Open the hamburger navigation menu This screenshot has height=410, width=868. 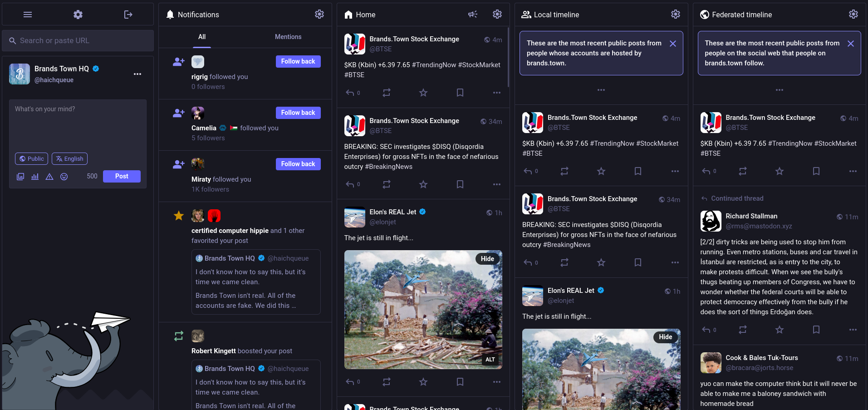coord(28,15)
